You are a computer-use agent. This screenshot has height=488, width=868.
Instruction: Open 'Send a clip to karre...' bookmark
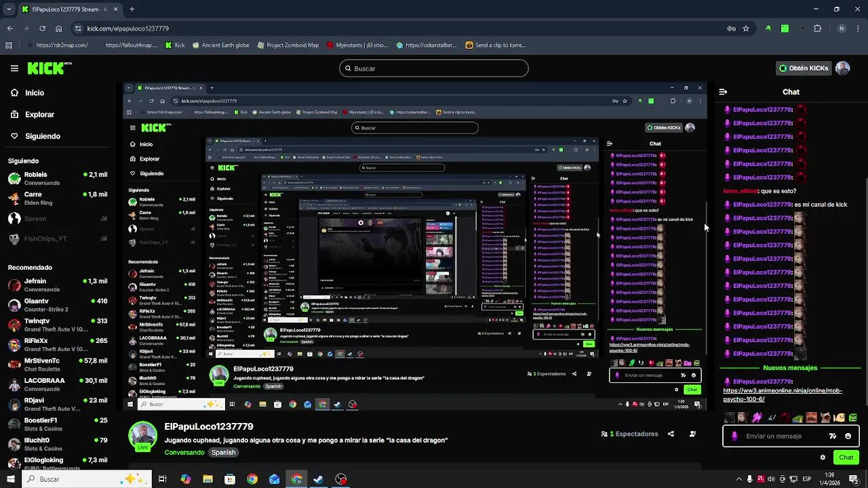point(496,45)
